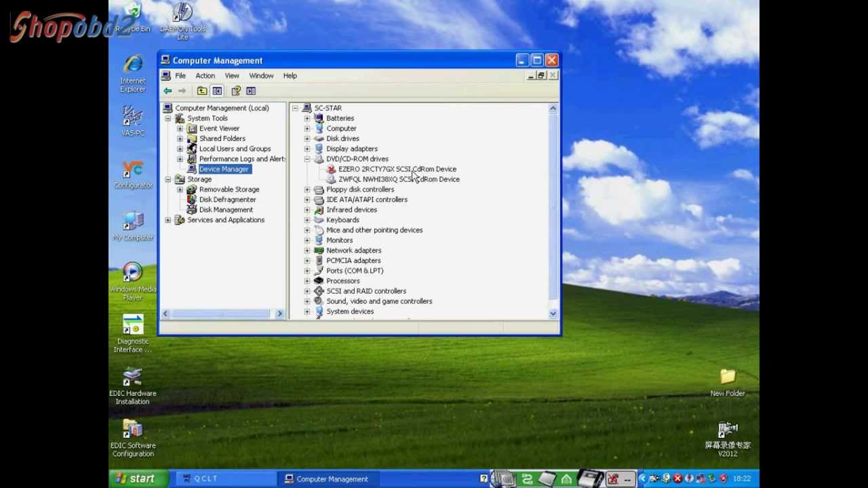
Task: Select Device Manager in the console tree
Action: [x=224, y=169]
